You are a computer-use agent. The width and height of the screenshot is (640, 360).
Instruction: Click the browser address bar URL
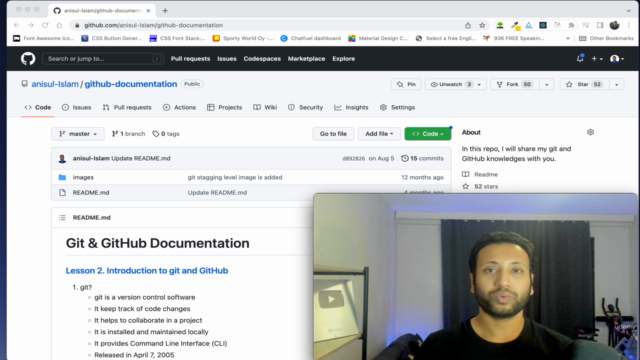pos(153,25)
